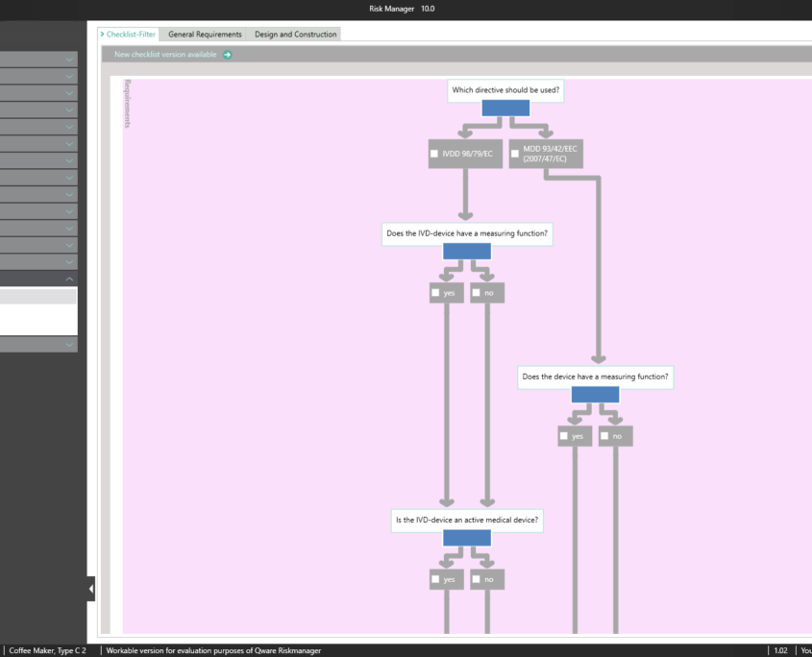Select 'yes' under 'Does the device have a measuring function?'
This screenshot has width=812, height=657.
[565, 437]
